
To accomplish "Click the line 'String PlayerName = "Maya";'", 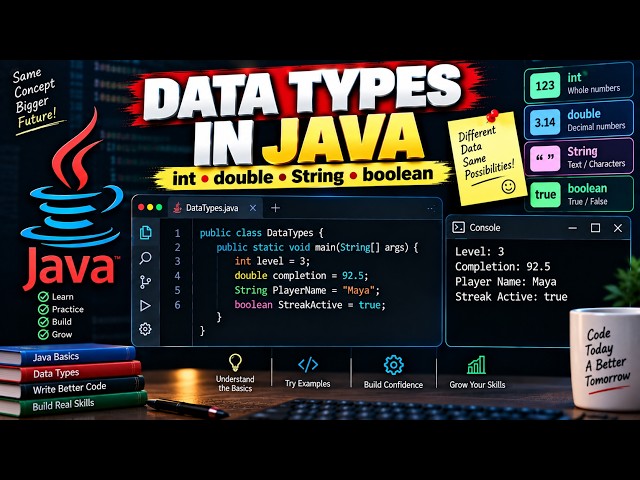I will [307, 290].
